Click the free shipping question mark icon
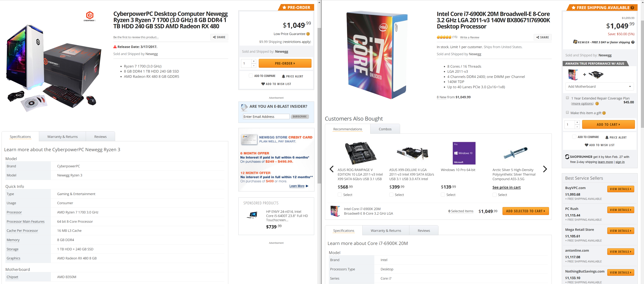 632,8
